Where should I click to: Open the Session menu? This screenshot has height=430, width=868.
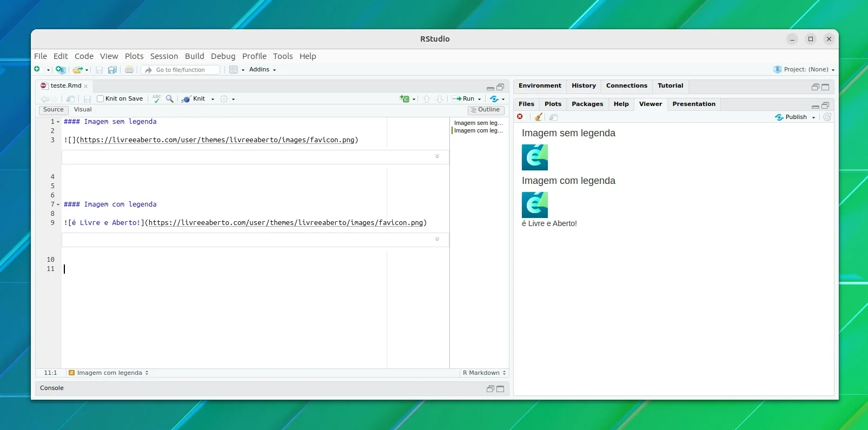(164, 56)
